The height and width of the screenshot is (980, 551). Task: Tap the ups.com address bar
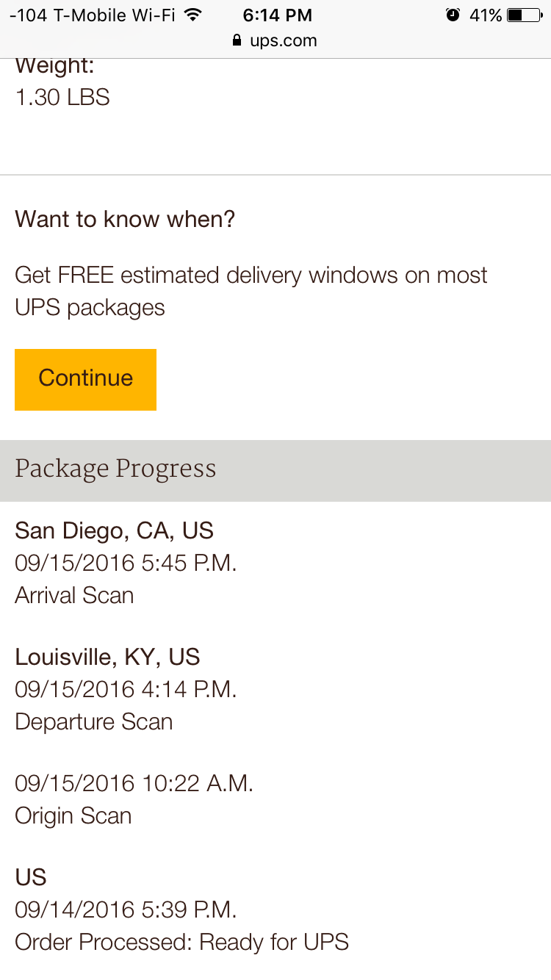pos(275,40)
